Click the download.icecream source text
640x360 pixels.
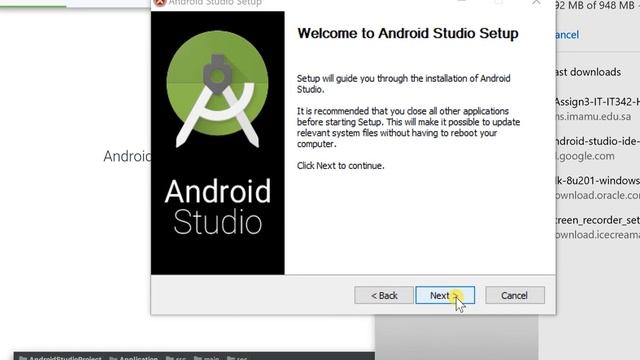point(598,235)
